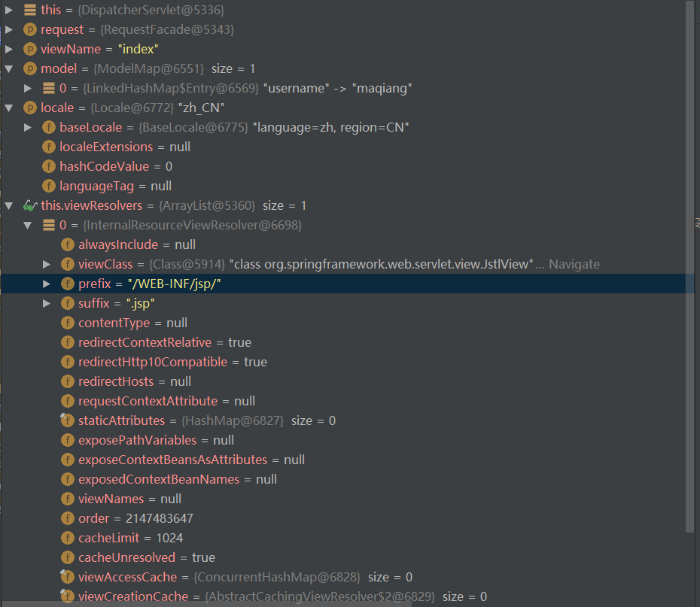Click the vertical scrollbar of variables panel
700x607 pixels.
point(690,266)
